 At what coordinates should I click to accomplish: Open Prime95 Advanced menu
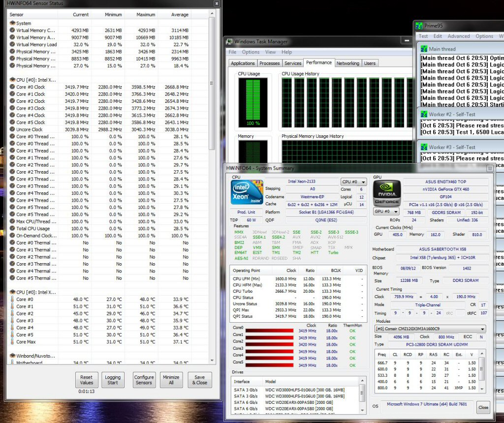pyautogui.click(x=459, y=36)
